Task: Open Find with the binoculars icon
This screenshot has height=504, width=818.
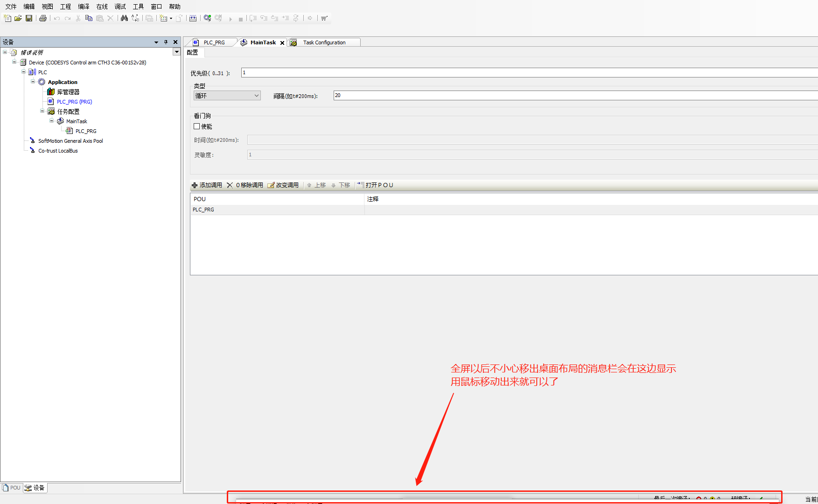Action: pyautogui.click(x=124, y=18)
